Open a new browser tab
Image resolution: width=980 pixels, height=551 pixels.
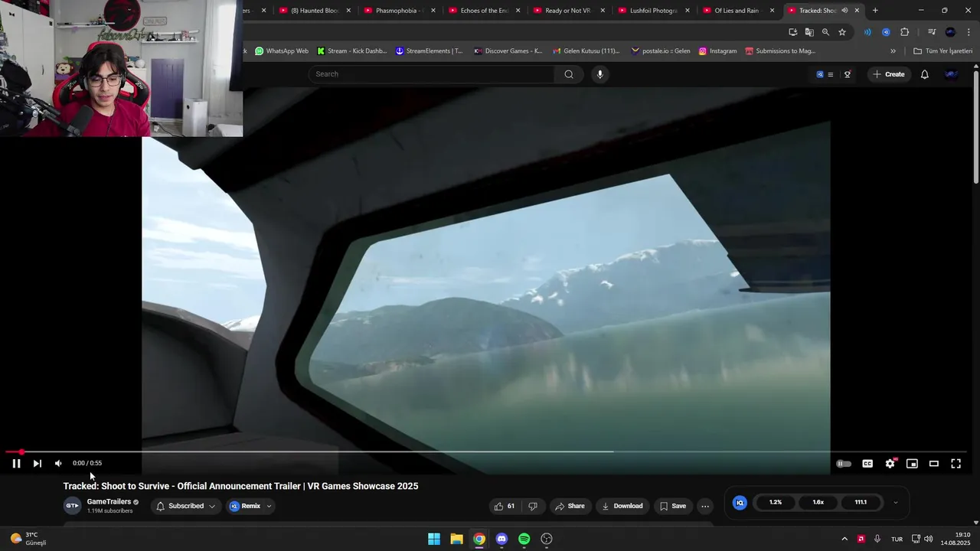pyautogui.click(x=875, y=11)
